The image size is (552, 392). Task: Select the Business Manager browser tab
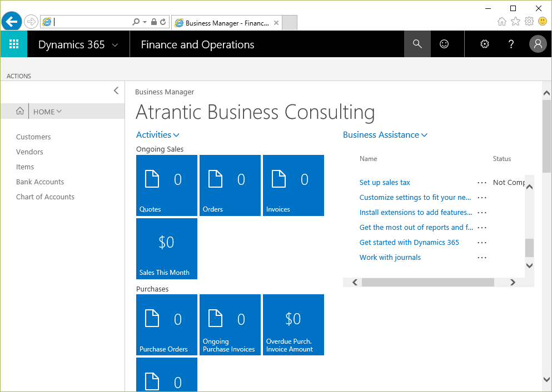pos(227,23)
